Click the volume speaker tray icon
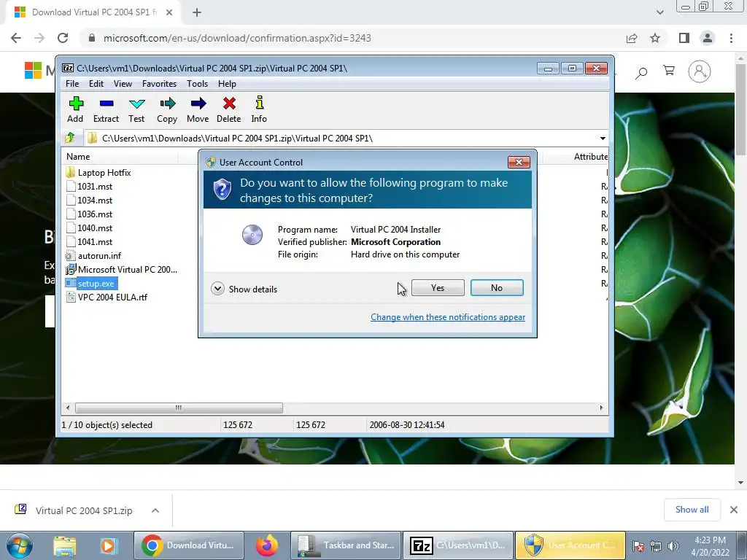 pos(673,545)
